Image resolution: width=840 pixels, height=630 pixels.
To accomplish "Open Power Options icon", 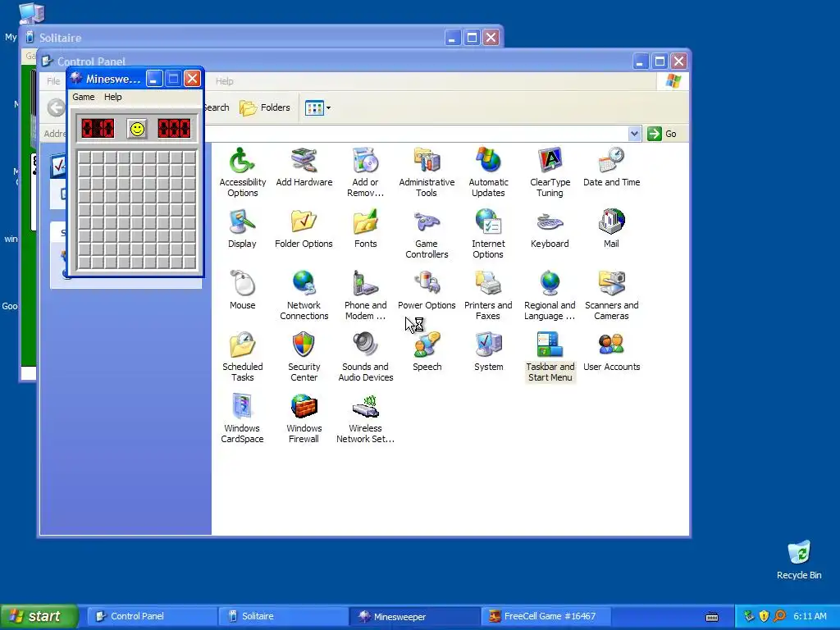I will 427,283.
